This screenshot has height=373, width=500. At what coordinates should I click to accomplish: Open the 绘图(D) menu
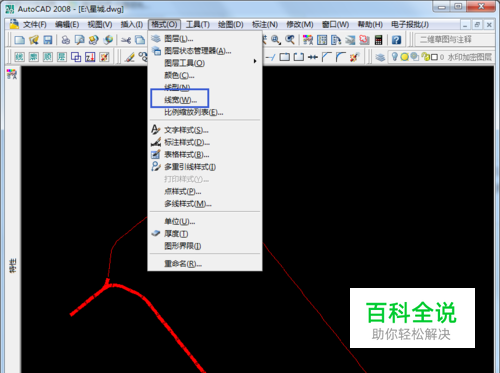pyautogui.click(x=231, y=25)
